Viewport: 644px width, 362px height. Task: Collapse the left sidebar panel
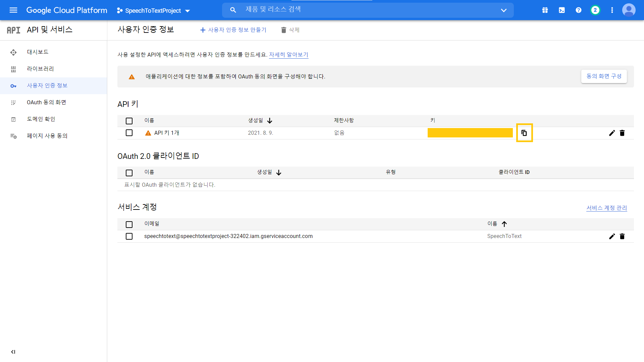(x=13, y=352)
